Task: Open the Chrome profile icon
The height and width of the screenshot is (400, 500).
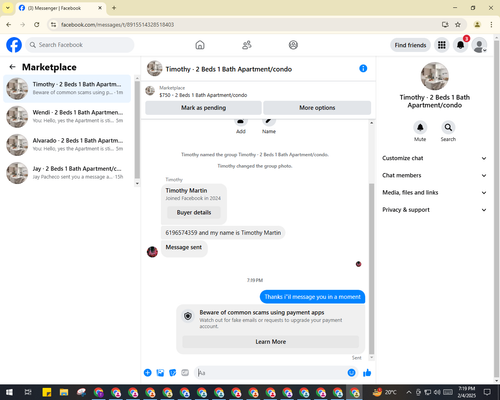Action: (477, 25)
